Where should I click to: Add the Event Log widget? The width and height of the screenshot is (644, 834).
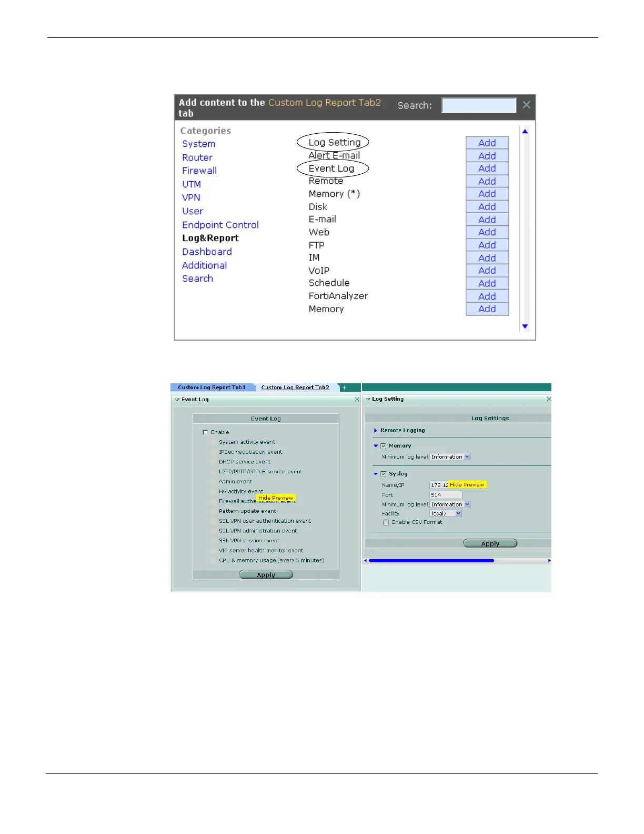point(487,168)
